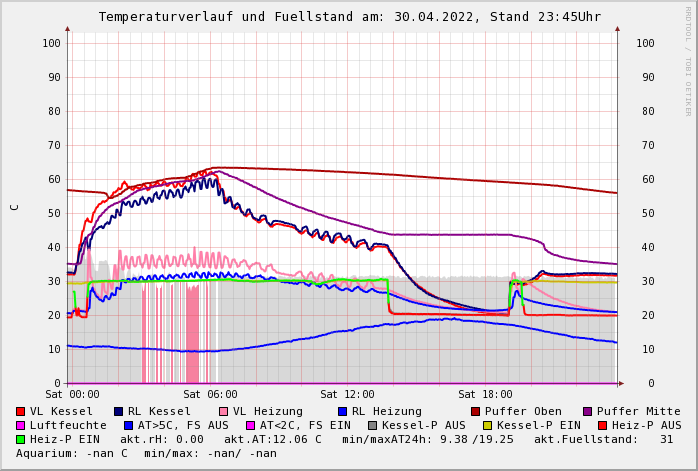Click the purple Puffer Mitte legend swatch

pos(588,411)
